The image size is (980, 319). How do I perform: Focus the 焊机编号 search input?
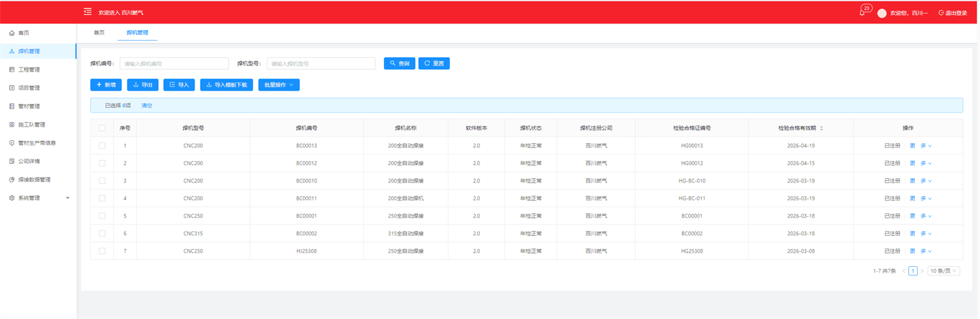(174, 64)
